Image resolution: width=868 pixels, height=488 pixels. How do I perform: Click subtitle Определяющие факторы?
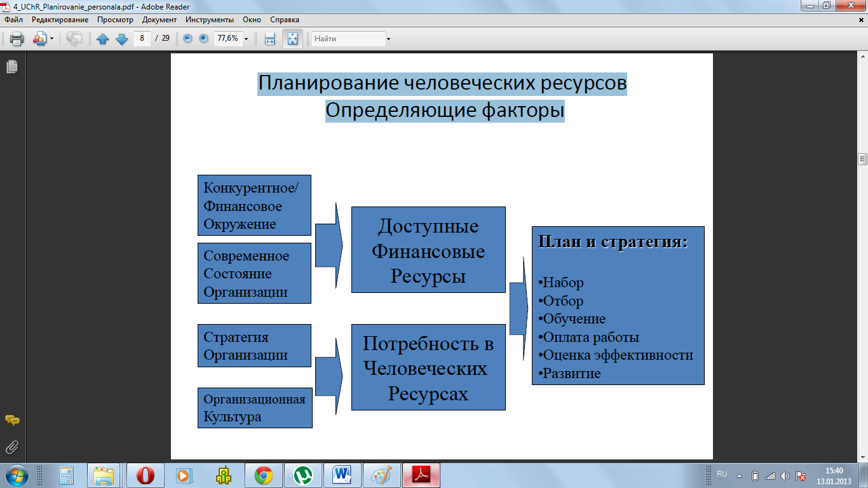tap(445, 111)
